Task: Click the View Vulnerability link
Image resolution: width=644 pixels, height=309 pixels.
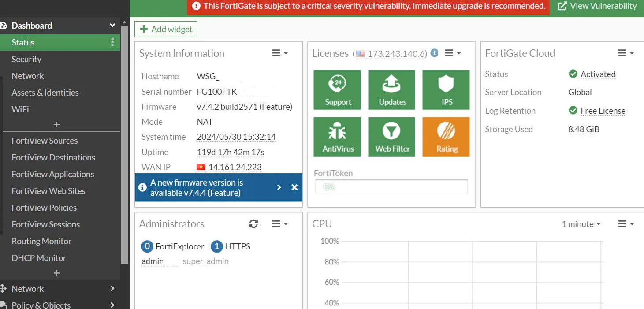Action: coord(597,6)
